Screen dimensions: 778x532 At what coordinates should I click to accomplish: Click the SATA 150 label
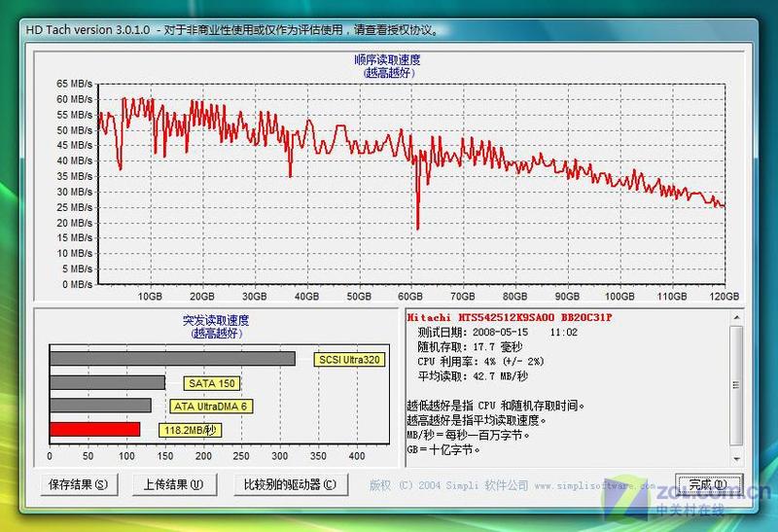(212, 383)
